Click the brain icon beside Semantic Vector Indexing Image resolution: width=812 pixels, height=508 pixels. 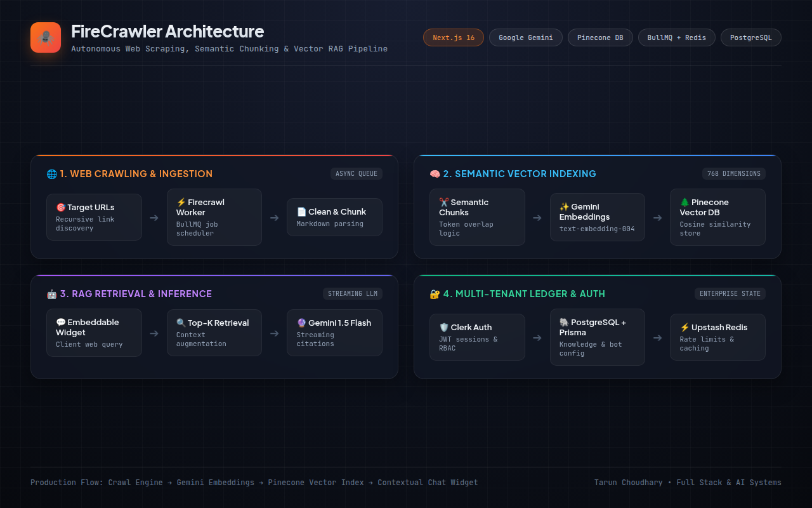(435, 174)
